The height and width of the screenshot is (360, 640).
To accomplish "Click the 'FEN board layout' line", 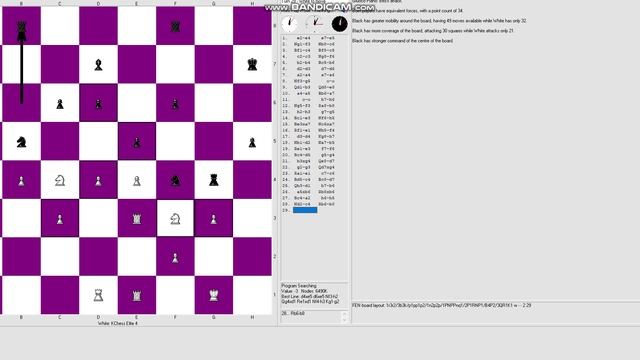I will 442,305.
